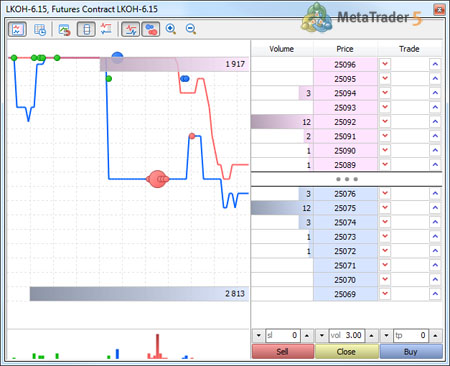Close the LKOH-6.15 window
Screen dimensions: 450x366
point(439,9)
